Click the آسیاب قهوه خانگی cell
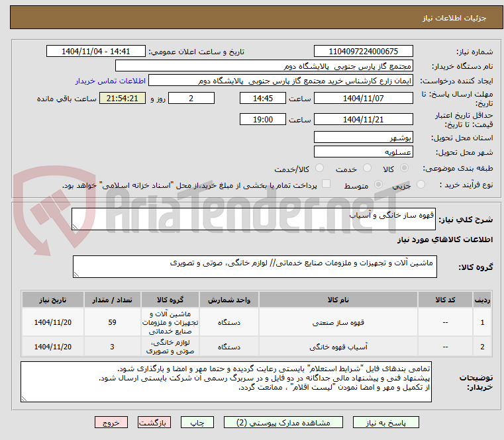This screenshot has width=504, height=440. click(338, 347)
